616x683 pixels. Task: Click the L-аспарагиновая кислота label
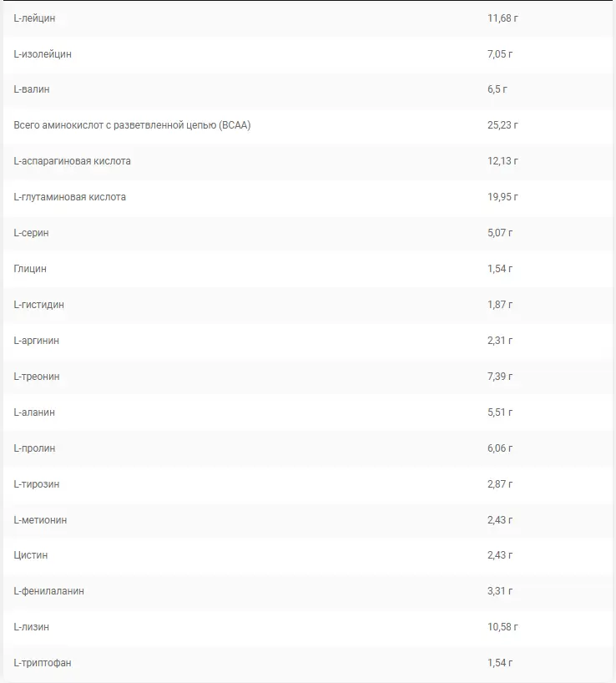[x=72, y=161]
